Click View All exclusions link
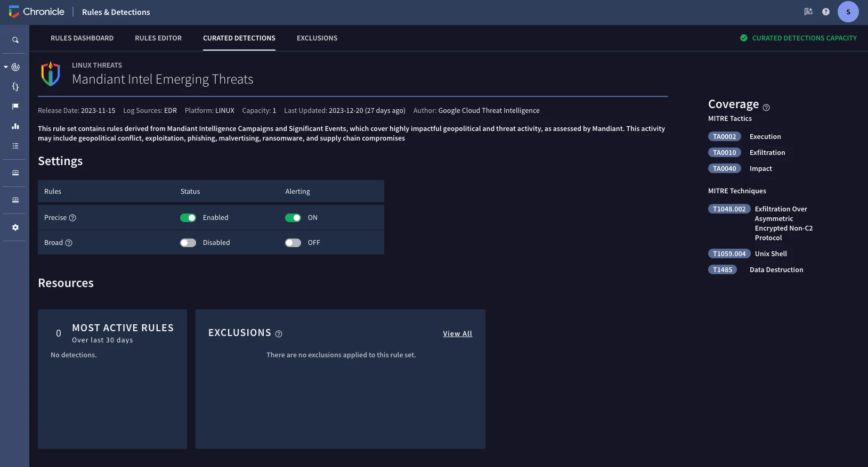Viewport: 868px width, 467px height. tap(458, 334)
